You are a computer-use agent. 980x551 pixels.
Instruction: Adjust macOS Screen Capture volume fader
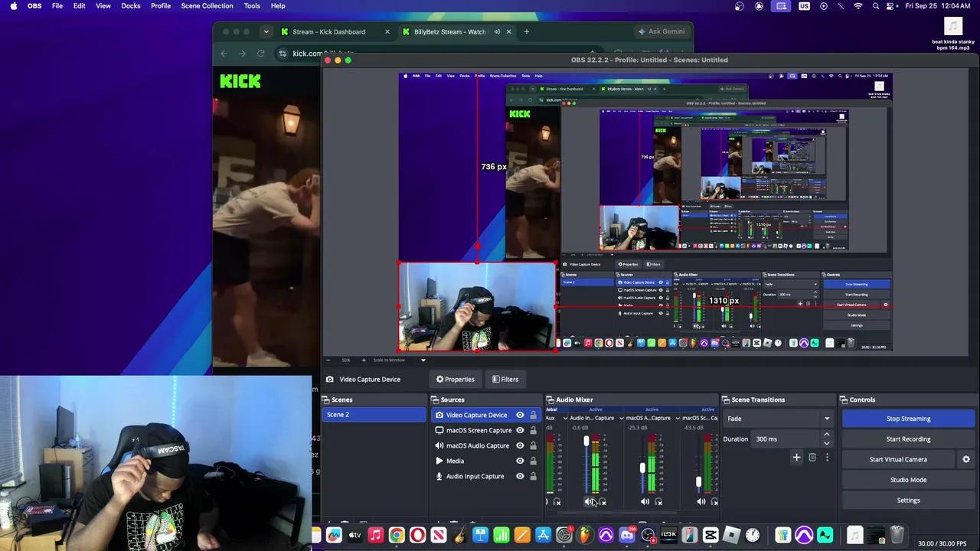[698, 482]
